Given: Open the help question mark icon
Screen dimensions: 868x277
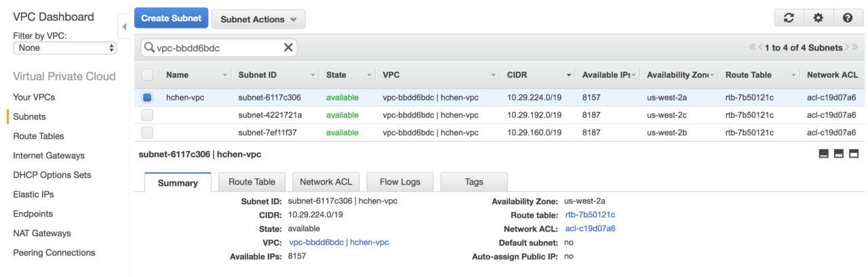Looking at the screenshot, I should click(x=848, y=18).
